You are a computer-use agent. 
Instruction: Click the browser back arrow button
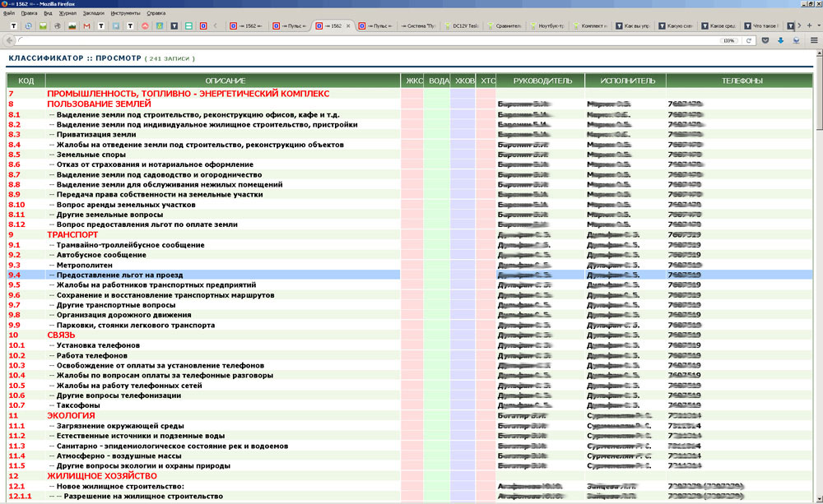(x=8, y=40)
